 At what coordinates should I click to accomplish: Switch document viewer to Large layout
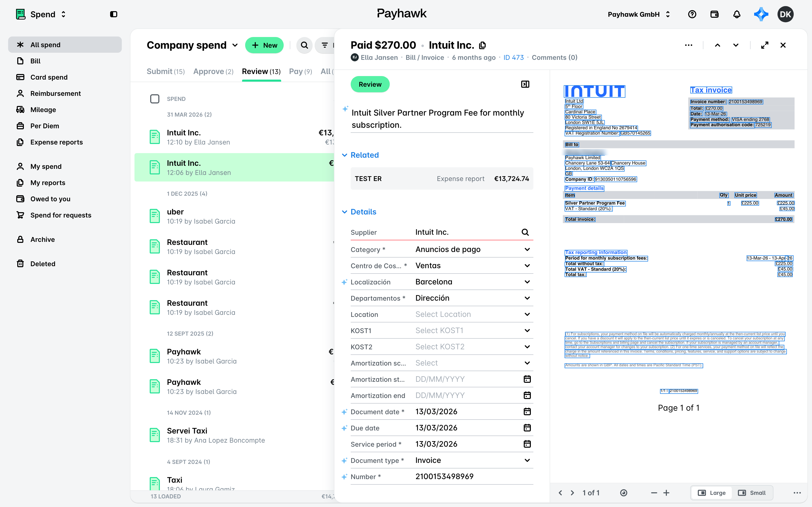[712, 493]
